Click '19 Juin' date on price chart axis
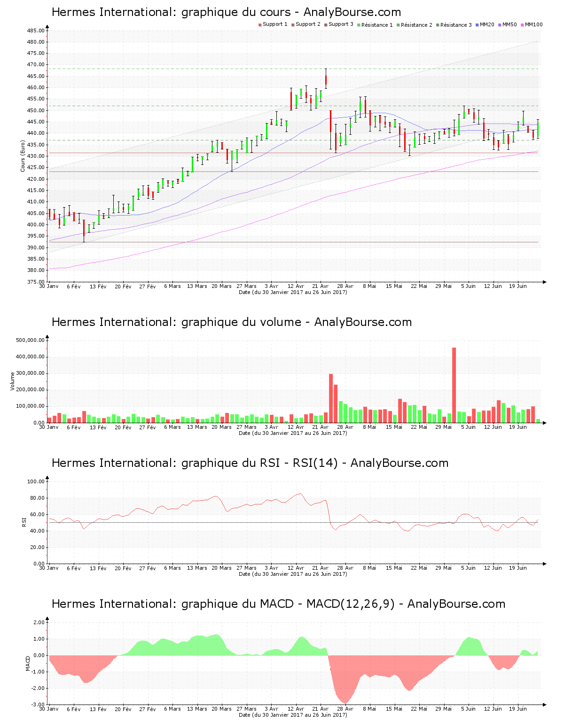The width and height of the screenshot is (564, 728). coord(518,286)
